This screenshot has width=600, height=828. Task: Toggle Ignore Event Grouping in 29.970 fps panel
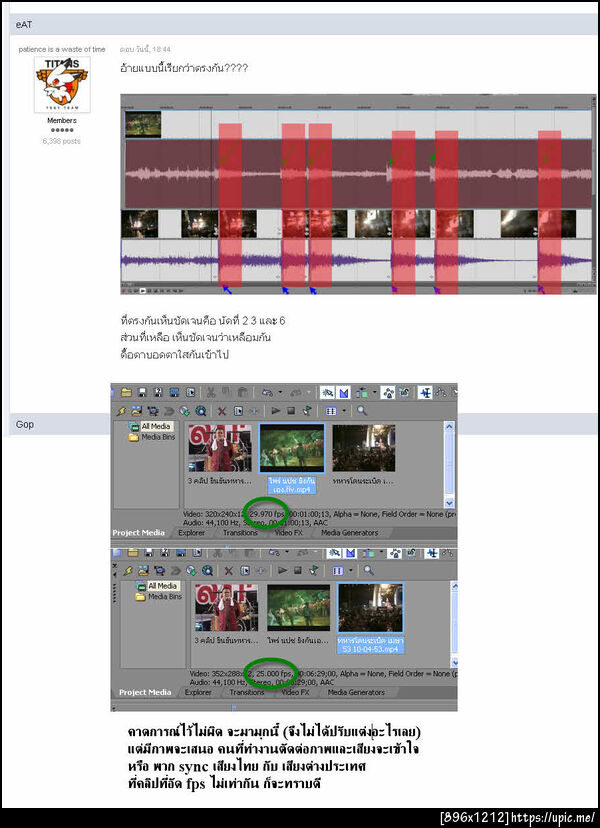pos(404,392)
